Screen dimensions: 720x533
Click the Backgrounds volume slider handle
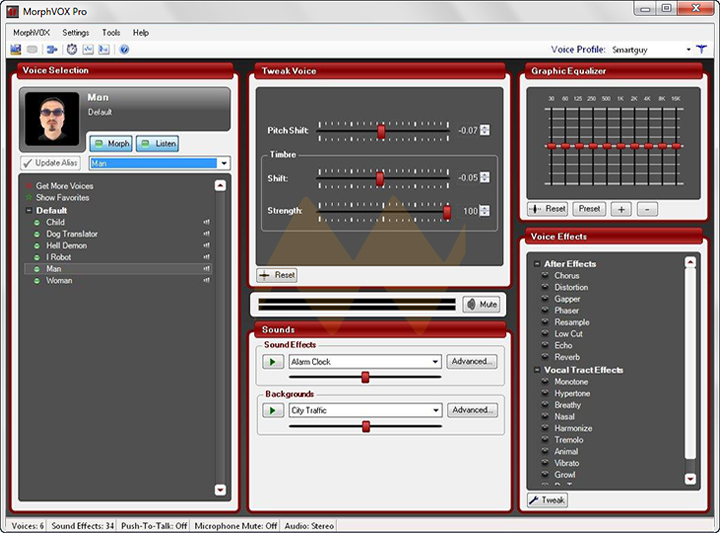pos(366,426)
